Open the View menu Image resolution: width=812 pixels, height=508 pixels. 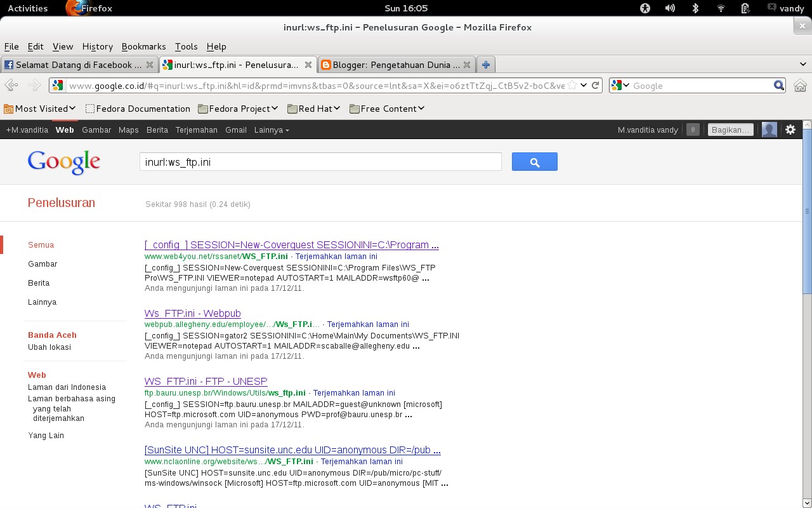coord(63,46)
